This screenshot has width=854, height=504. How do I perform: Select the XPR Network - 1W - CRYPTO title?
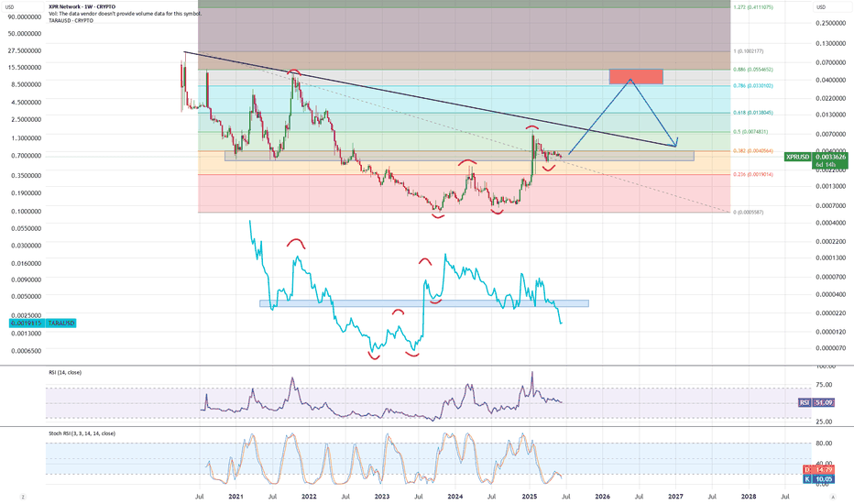82,6
